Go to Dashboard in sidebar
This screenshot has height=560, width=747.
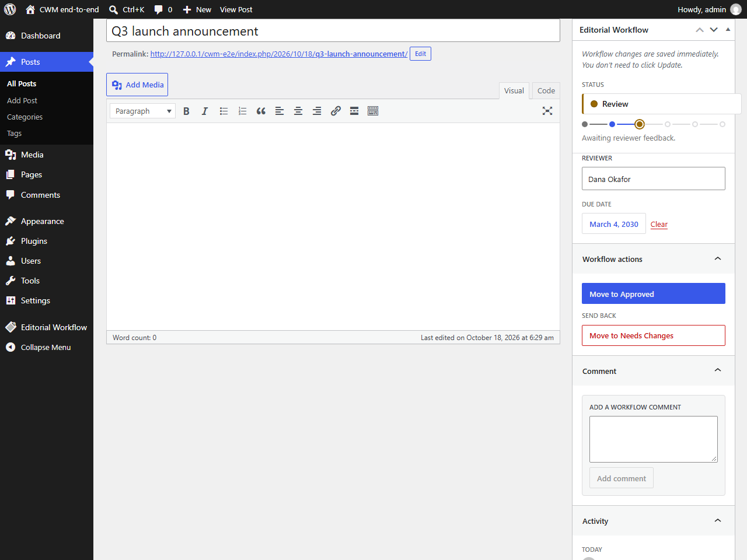click(x=47, y=36)
